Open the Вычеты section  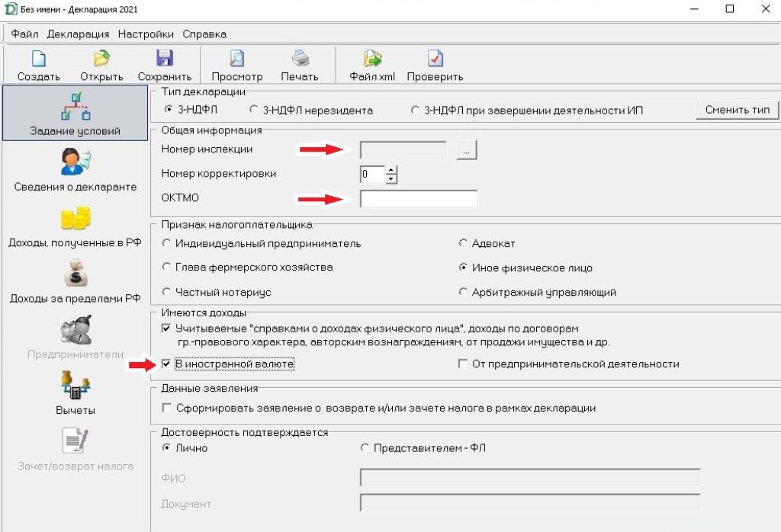pyautogui.click(x=76, y=393)
